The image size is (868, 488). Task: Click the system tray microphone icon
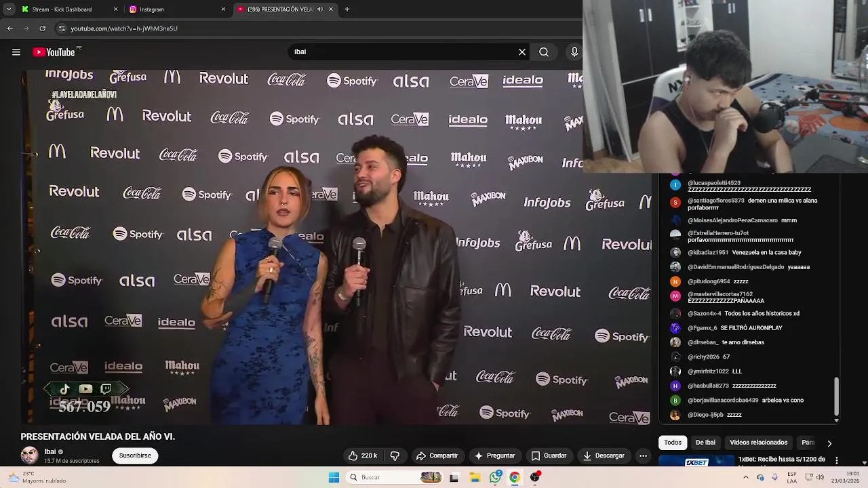pyautogui.click(x=774, y=477)
